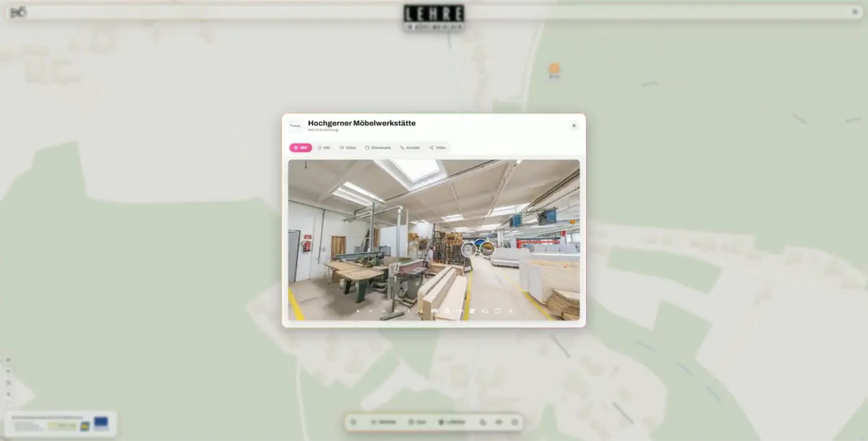Open search from the bottom toolbar
868x441 pixels.
pyautogui.click(x=353, y=422)
